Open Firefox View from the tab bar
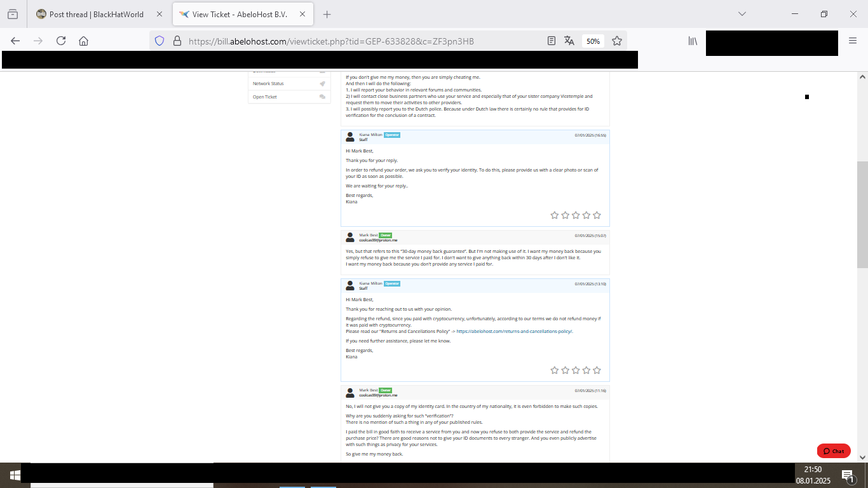Screen dimensions: 868x488 [x=13, y=14]
